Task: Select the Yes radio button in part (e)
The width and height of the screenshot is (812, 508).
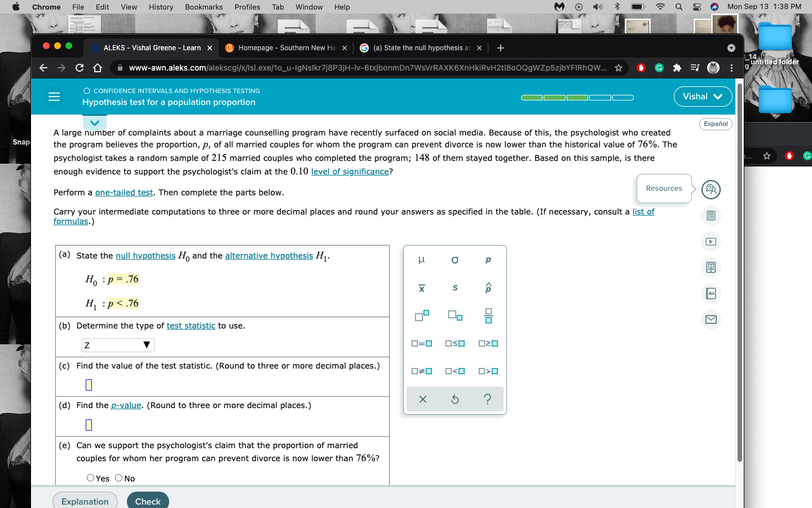Action: coord(90,478)
